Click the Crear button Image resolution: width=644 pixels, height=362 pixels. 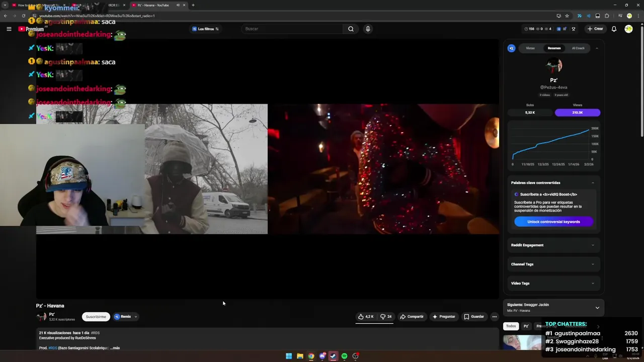tap(595, 29)
